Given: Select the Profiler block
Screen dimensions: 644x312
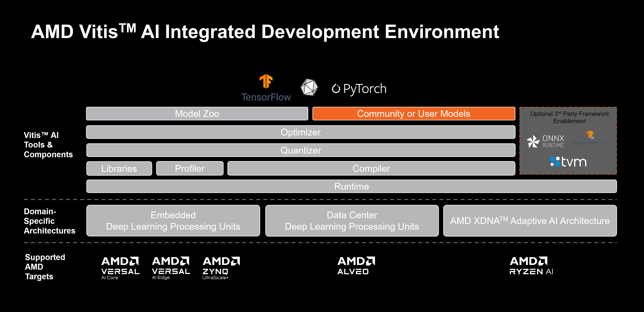Looking at the screenshot, I should point(190,168).
